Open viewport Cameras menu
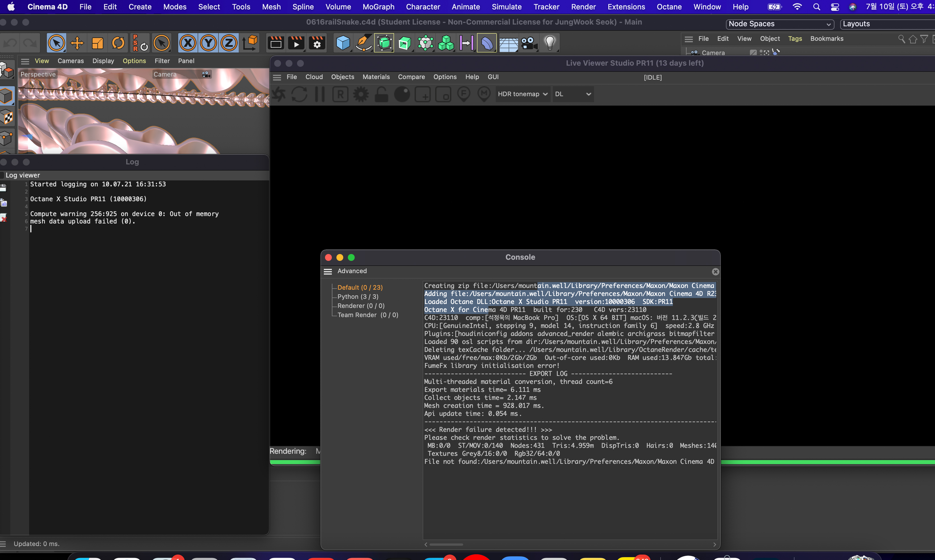This screenshot has height=560, width=935. [x=71, y=61]
